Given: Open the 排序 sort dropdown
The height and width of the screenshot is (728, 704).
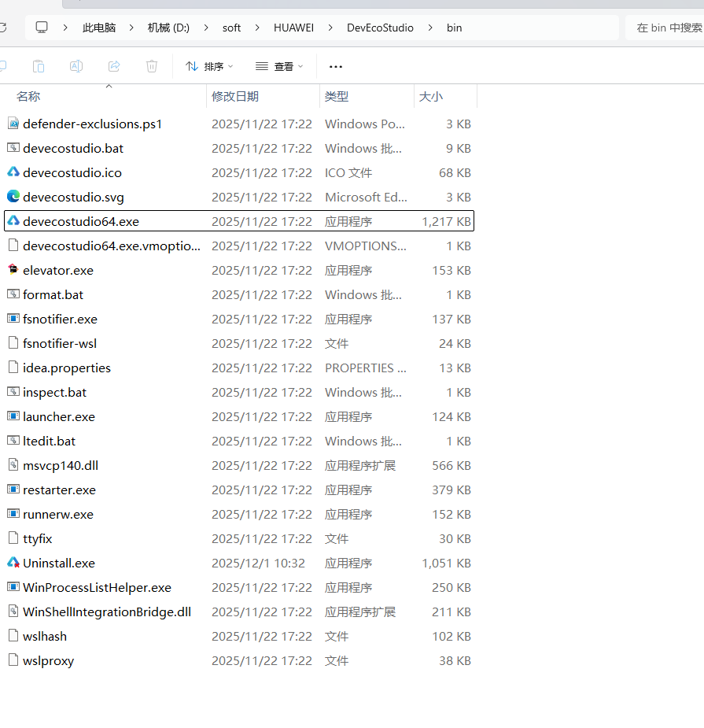Looking at the screenshot, I should (208, 66).
